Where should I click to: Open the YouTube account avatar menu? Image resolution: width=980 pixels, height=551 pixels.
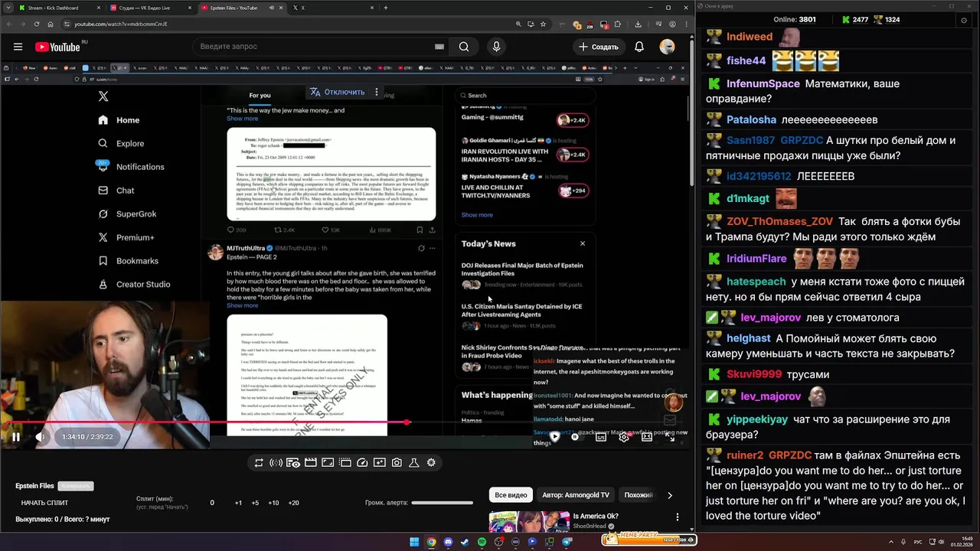(668, 47)
